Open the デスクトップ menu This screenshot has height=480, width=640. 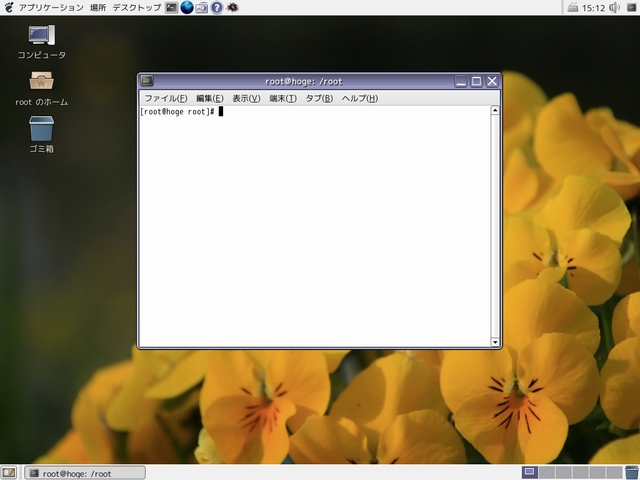137,7
